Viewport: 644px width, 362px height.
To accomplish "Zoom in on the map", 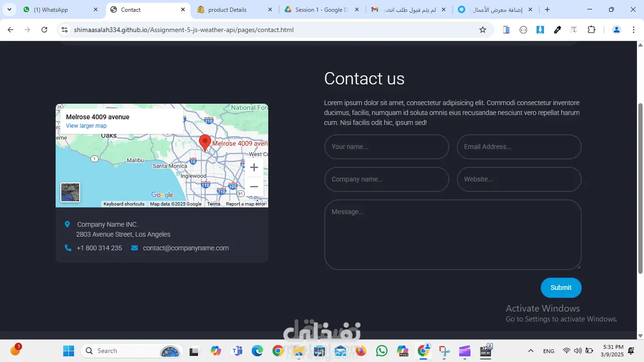I will pos(254,167).
